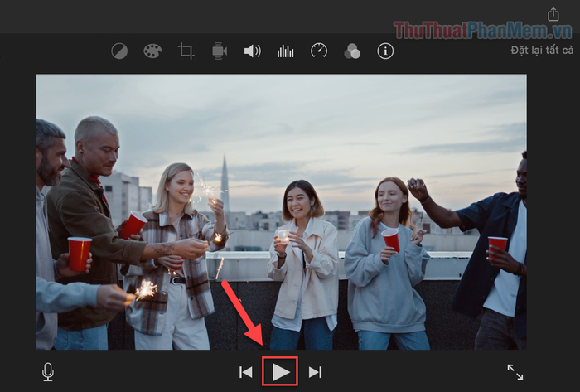Open clip filter and audio effects
The height and width of the screenshot is (392, 580).
(352, 51)
